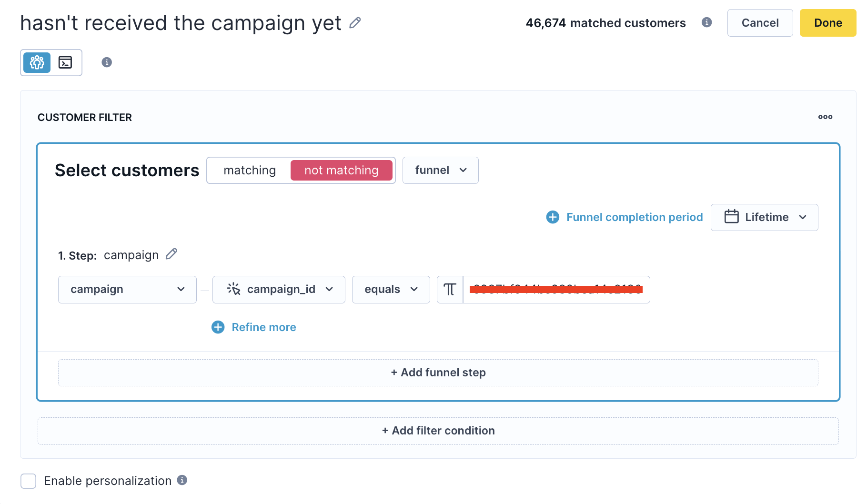Click the calendar icon in Lifetime selector

pos(732,217)
